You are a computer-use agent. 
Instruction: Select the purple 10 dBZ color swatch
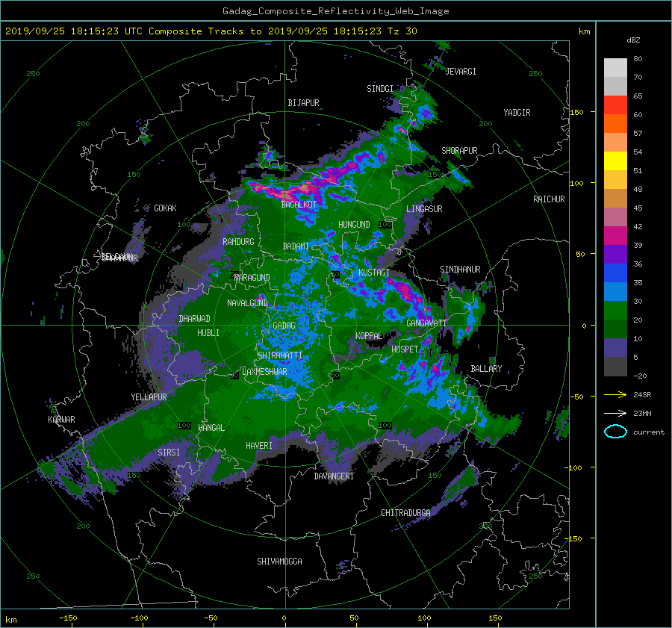[x=615, y=348]
